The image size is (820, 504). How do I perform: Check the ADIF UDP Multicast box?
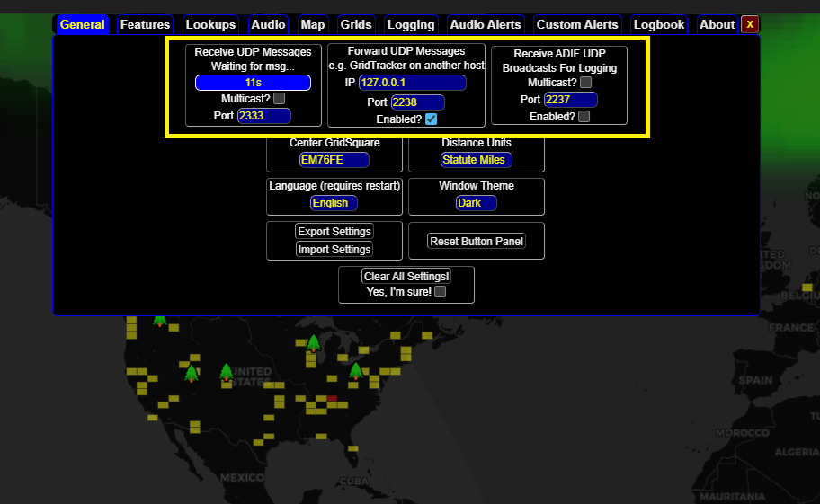[586, 83]
